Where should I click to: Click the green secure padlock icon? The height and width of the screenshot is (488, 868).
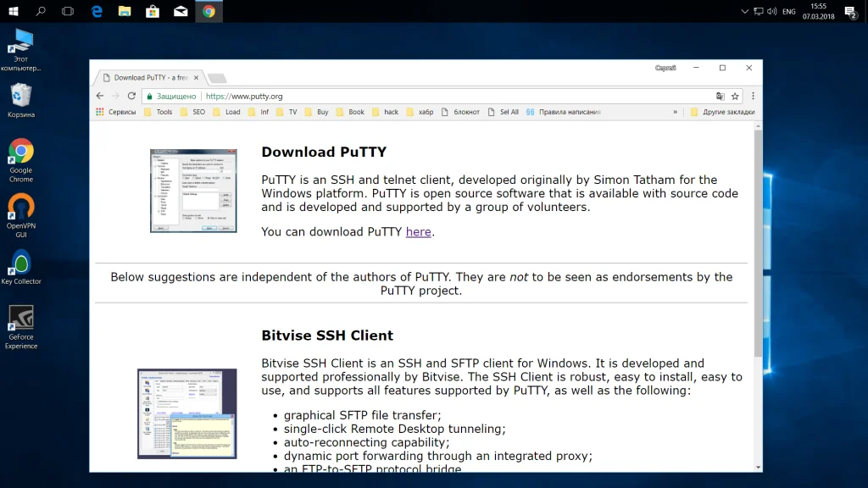pyautogui.click(x=147, y=97)
